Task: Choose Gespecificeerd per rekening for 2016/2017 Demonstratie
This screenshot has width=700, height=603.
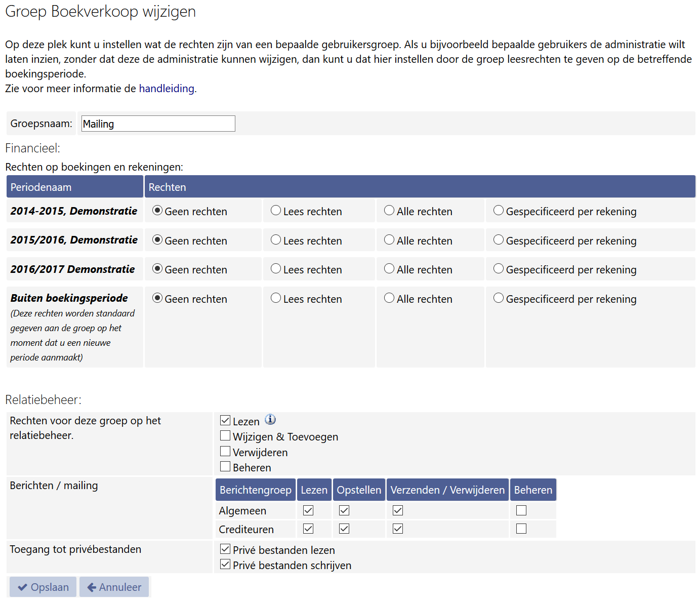Action: tap(499, 269)
